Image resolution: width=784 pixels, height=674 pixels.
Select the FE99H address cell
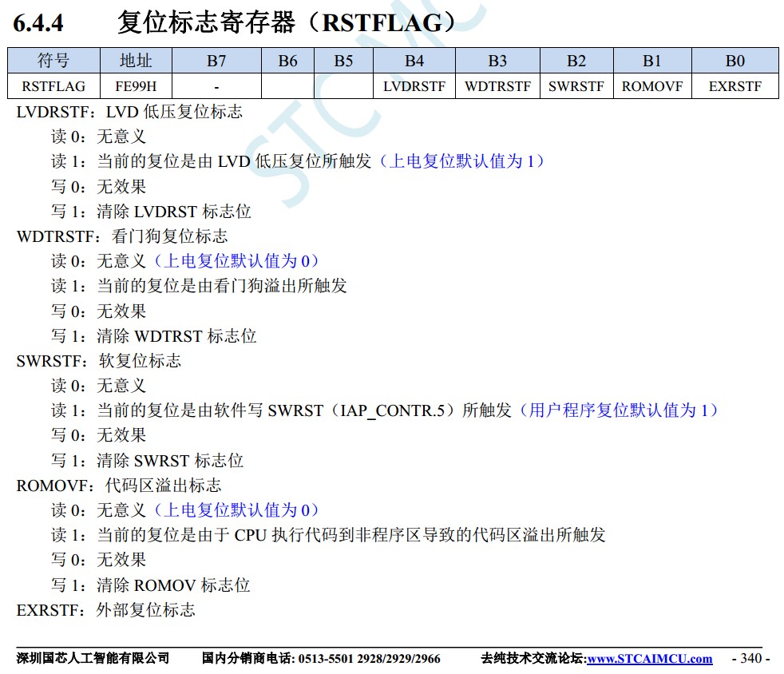pos(136,86)
